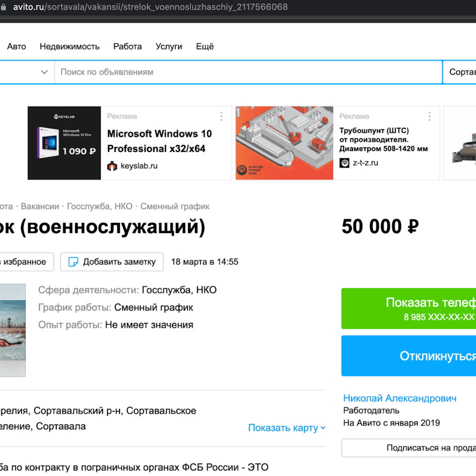Click the green Показать телефон button
The width and height of the screenshot is (476, 476).
pos(408,308)
